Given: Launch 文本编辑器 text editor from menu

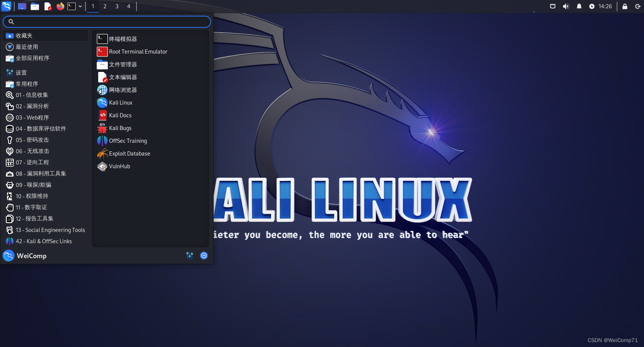Looking at the screenshot, I should [x=150, y=77].
